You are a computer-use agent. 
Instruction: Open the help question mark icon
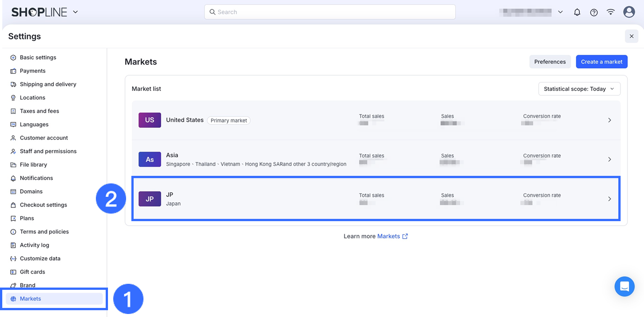point(594,12)
